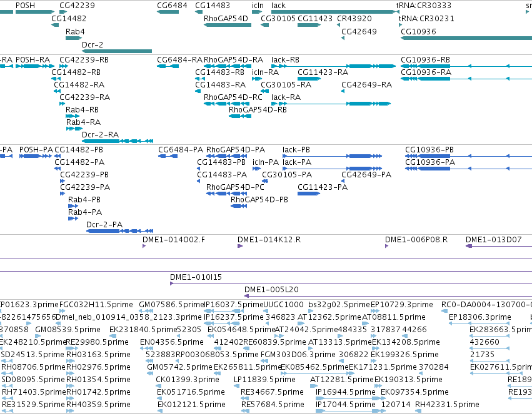
Task: Select the Rab4-PB protein feature
Action: (x=73, y=206)
